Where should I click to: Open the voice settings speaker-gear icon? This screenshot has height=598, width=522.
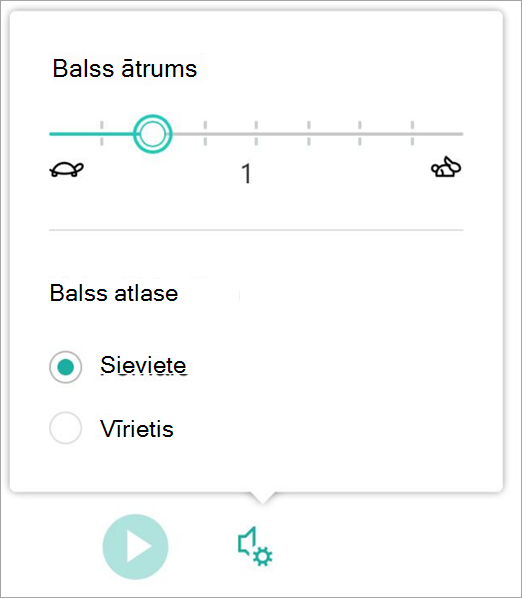255,547
